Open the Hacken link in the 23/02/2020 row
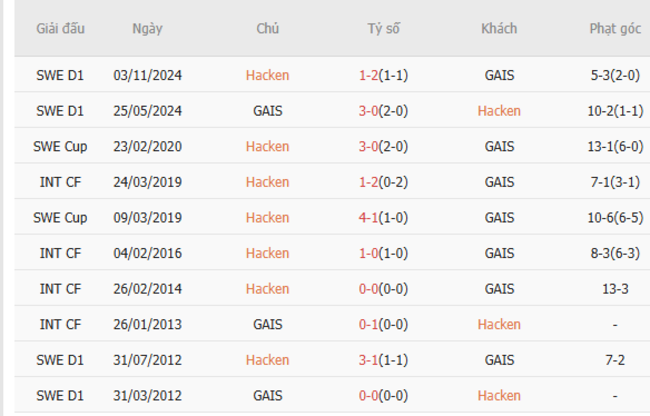This screenshot has height=416, width=650. point(267,146)
